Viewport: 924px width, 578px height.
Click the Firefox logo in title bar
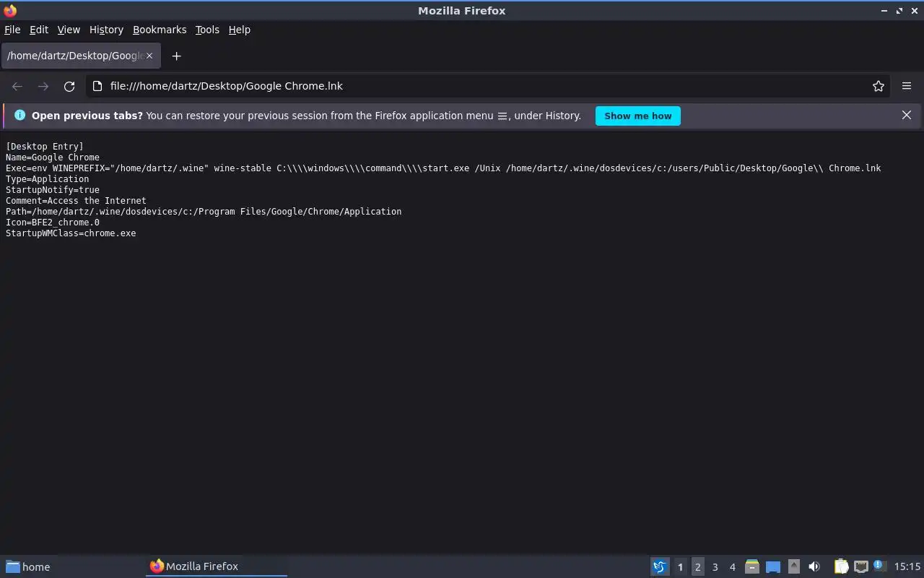pyautogui.click(x=10, y=10)
